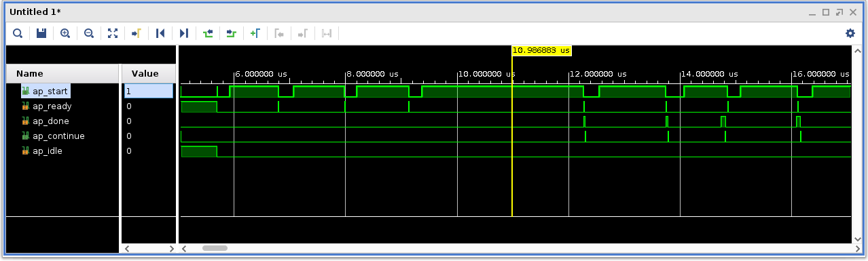Click the Name column header
The width and height of the screenshot is (868, 261).
[x=62, y=73]
